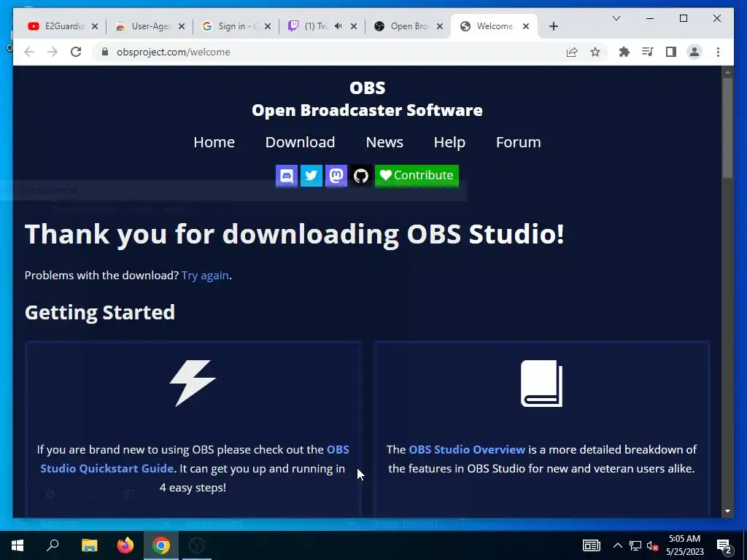The height and width of the screenshot is (560, 747).
Task: Open the Twitter icon link
Action: [x=311, y=176]
